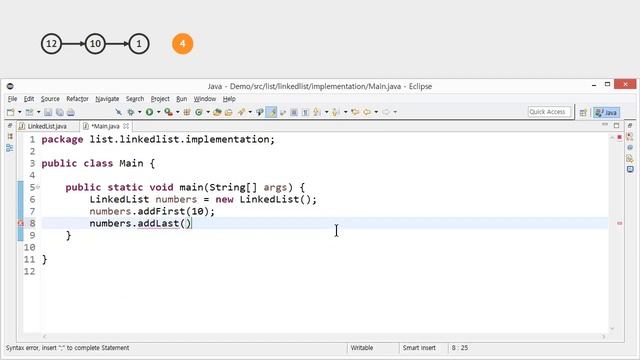
Task: Click the red error mark in overview ruler
Action: 620,223
